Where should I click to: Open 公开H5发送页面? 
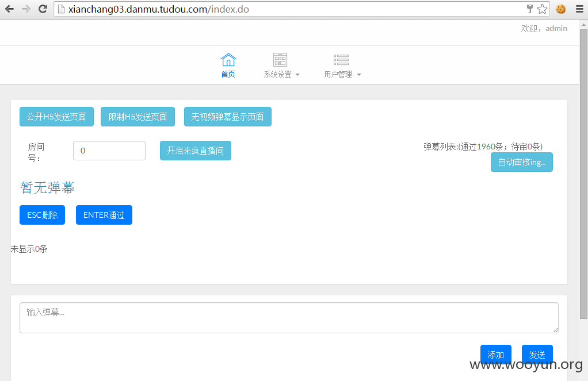(x=56, y=117)
